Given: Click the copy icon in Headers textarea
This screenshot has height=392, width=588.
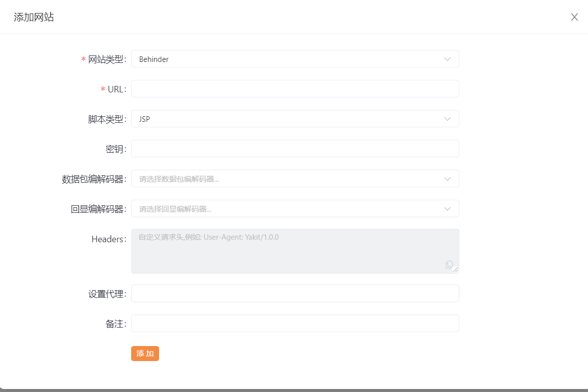Looking at the screenshot, I should (449, 265).
